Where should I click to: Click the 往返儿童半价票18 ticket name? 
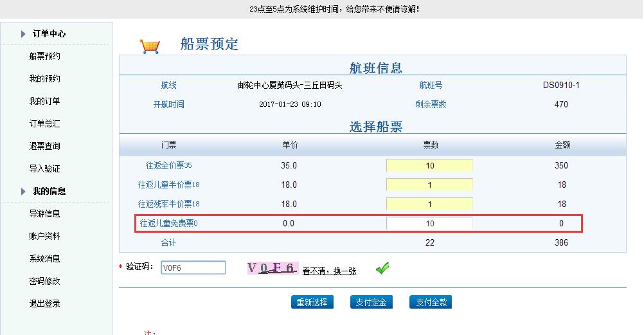(169, 185)
